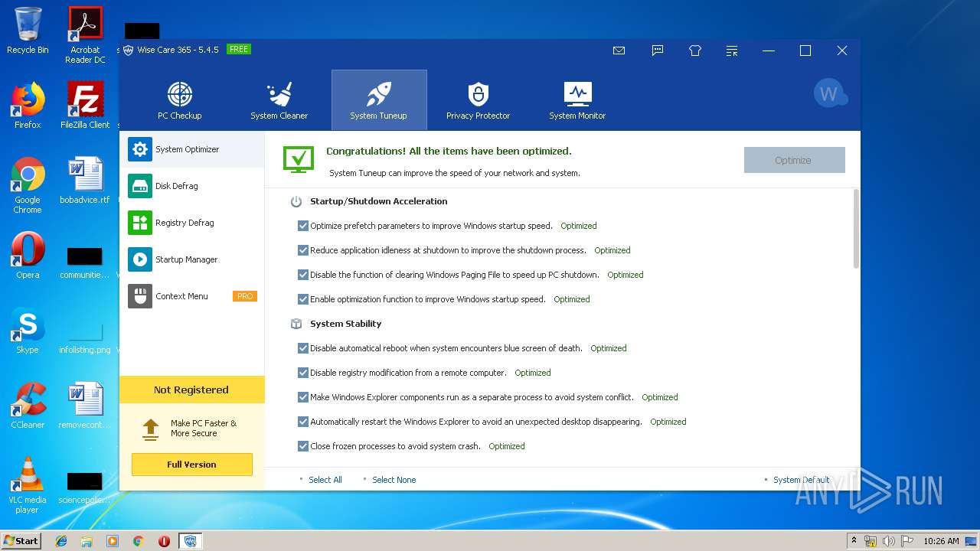Click the System Stability cube icon

[x=296, y=324]
